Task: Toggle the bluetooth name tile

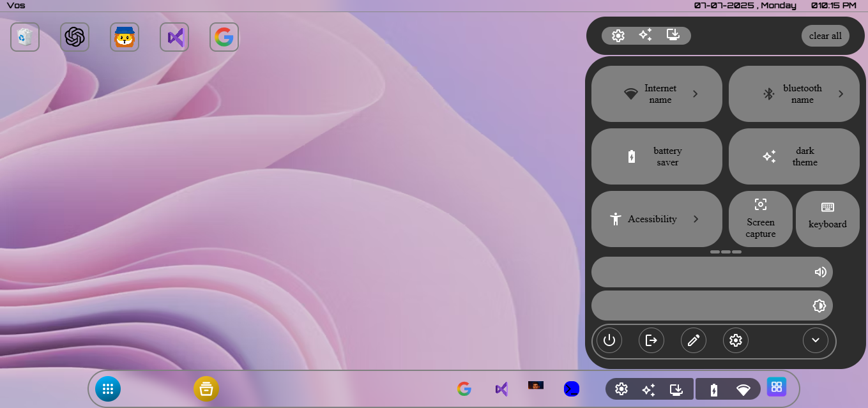Action: coord(794,94)
